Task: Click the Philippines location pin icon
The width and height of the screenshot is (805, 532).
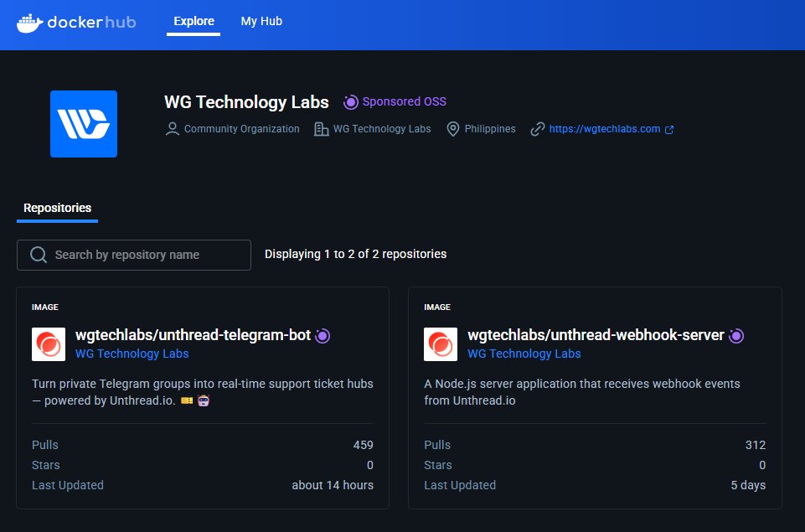Action: 453,129
